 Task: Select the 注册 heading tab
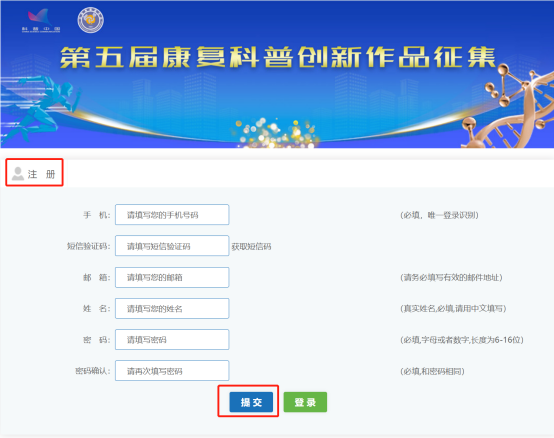[34, 172]
